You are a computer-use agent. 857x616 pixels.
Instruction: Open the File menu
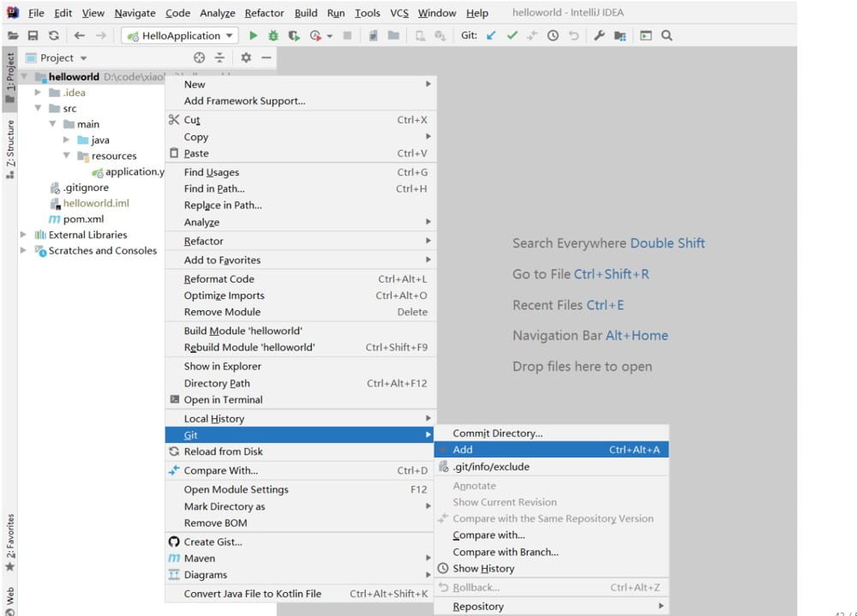36,13
